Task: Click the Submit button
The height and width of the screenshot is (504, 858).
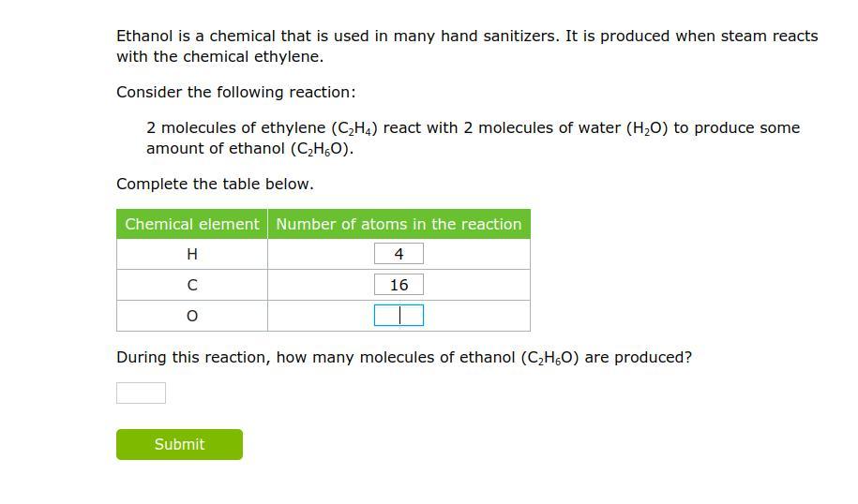Action: tap(179, 444)
